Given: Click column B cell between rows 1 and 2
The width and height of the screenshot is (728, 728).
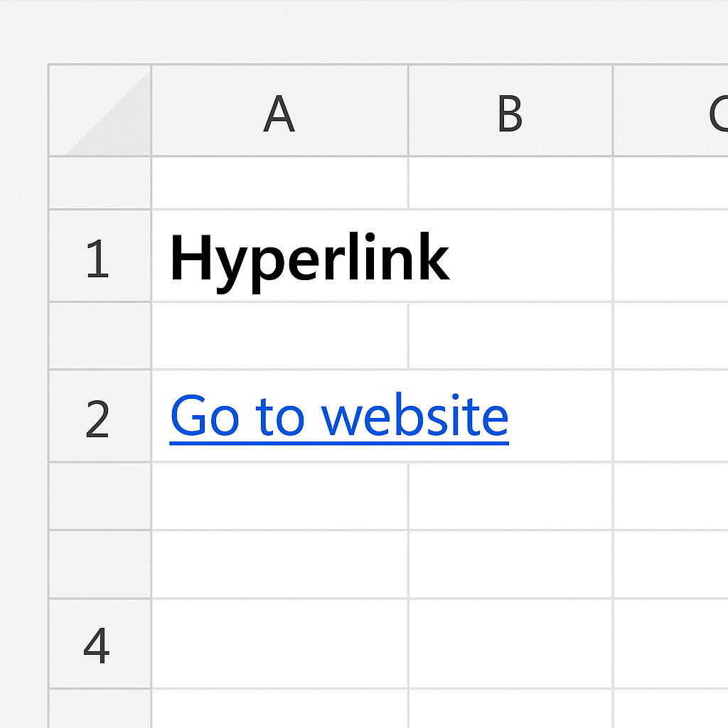Looking at the screenshot, I should (x=510, y=336).
